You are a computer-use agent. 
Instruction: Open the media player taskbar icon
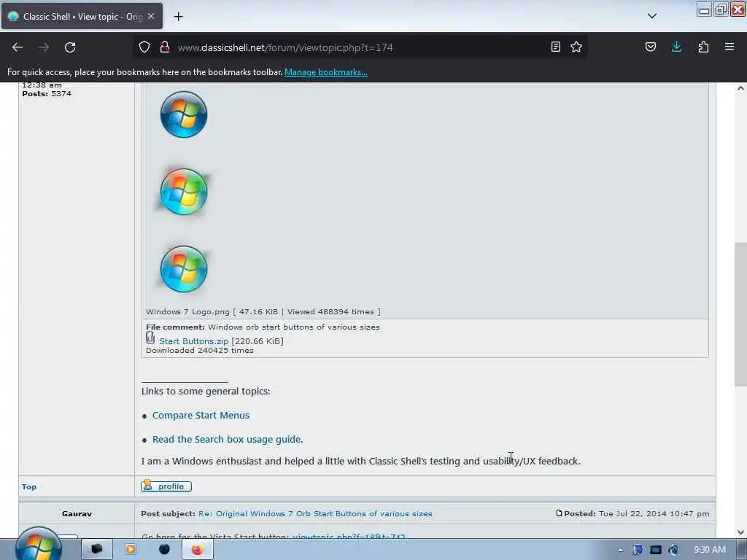click(130, 550)
